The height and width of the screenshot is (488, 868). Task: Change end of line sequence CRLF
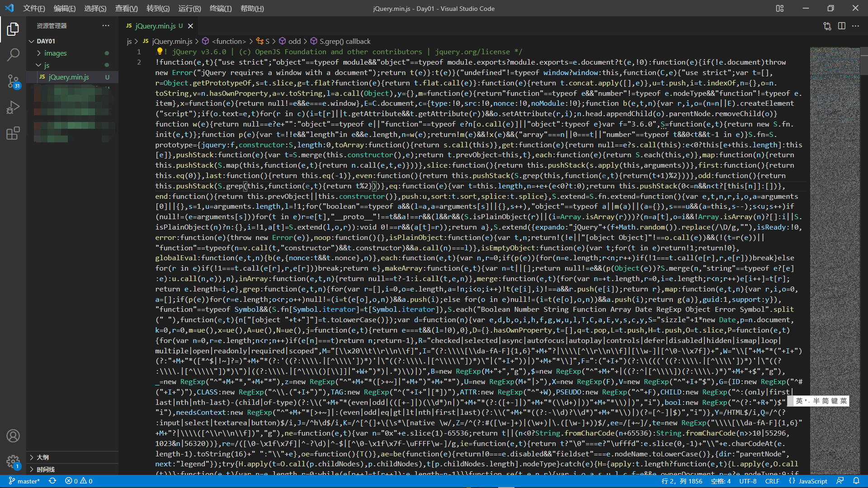point(772,481)
